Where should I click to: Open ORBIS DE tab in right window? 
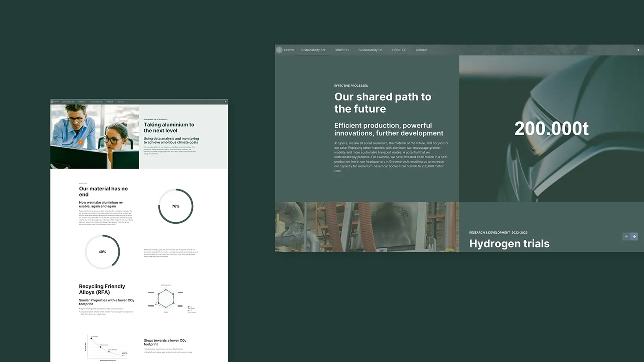[399, 50]
